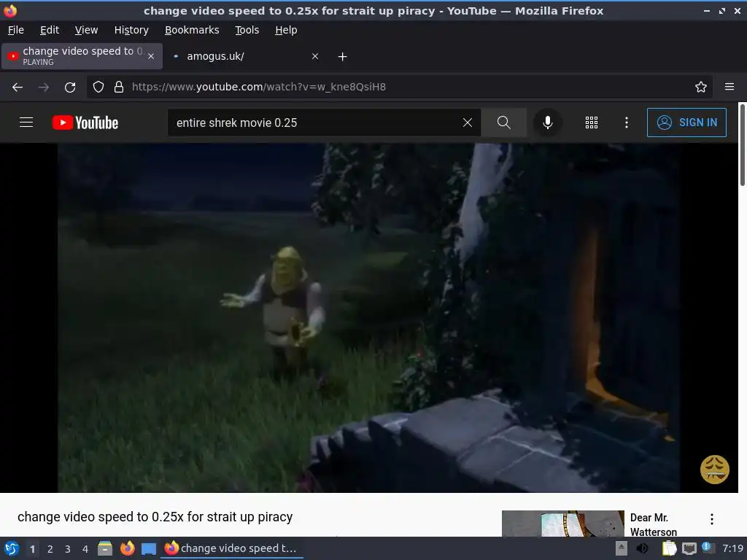The width and height of the screenshot is (747, 560).
Task: Open YouTube settings three-dot menu
Action: tap(627, 122)
